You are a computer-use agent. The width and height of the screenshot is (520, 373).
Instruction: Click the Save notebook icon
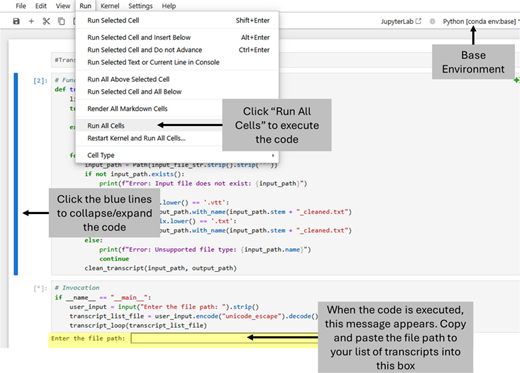16,21
